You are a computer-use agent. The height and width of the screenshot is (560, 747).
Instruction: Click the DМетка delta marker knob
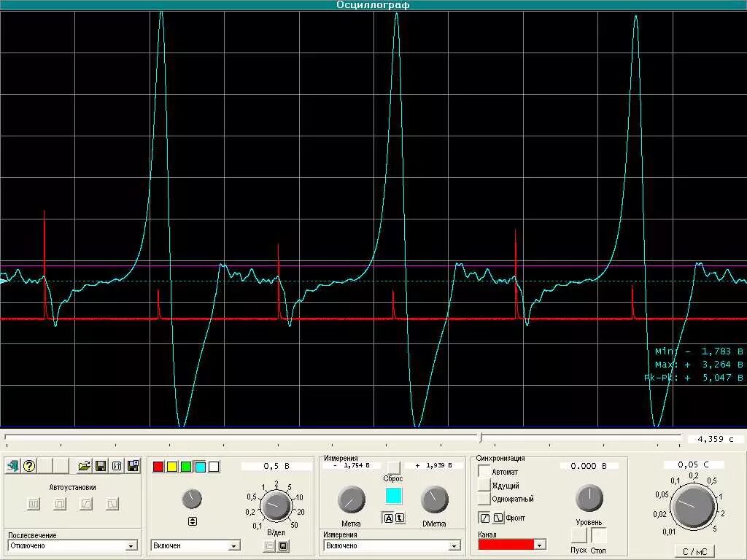click(435, 500)
